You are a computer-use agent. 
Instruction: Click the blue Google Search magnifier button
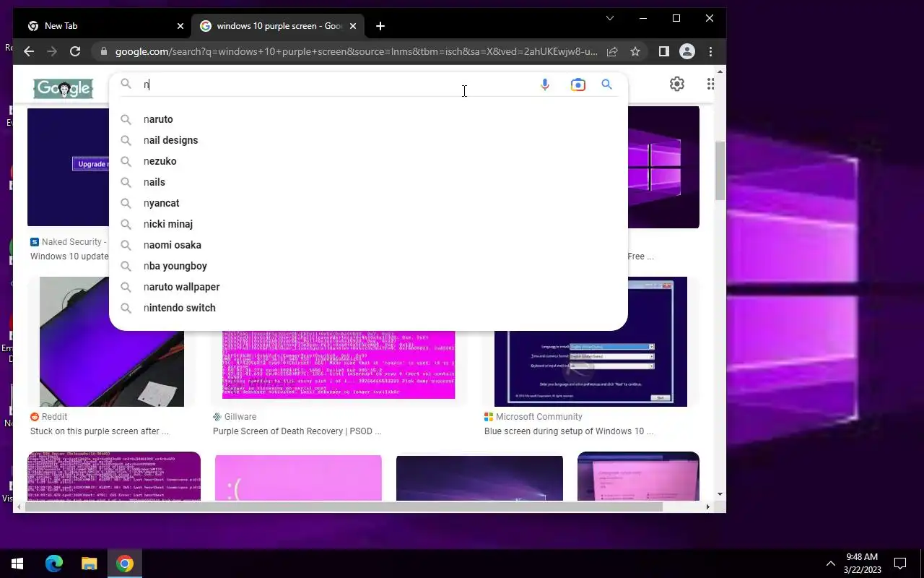pyautogui.click(x=607, y=85)
